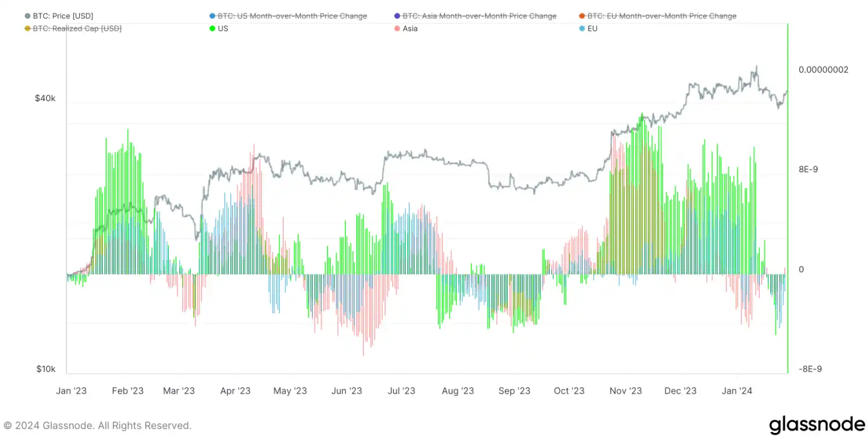Click the Glassnode copyright notice text
The height and width of the screenshot is (448, 868).
pos(97,425)
